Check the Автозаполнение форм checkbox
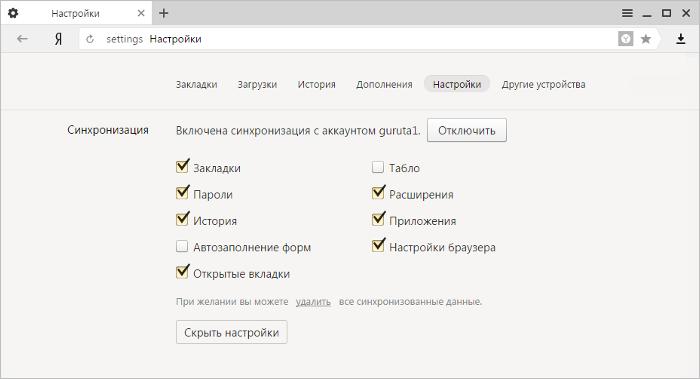Image resolution: width=700 pixels, height=379 pixels. click(x=182, y=246)
